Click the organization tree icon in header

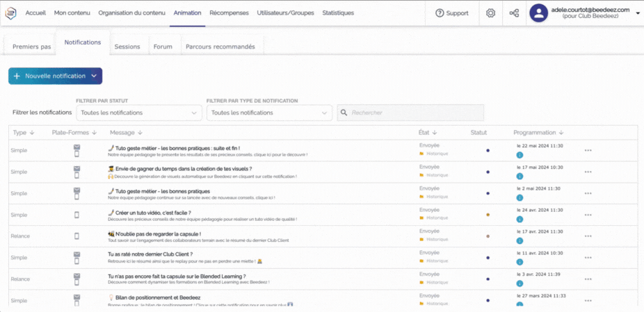pyautogui.click(x=514, y=13)
